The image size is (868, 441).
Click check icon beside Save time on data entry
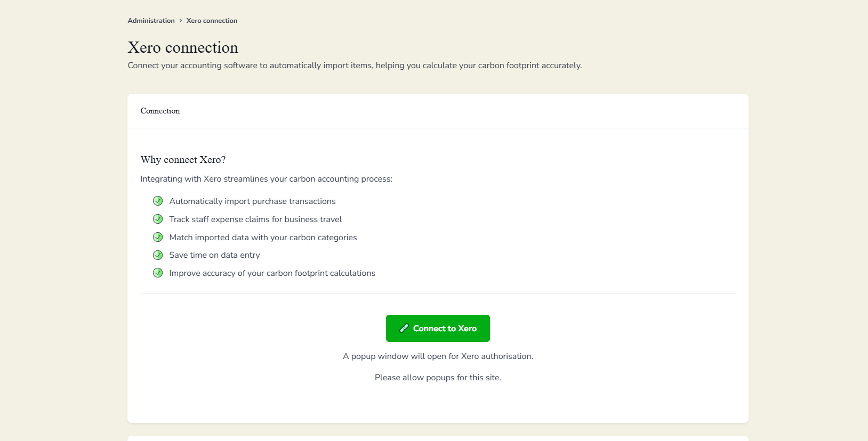tap(158, 255)
